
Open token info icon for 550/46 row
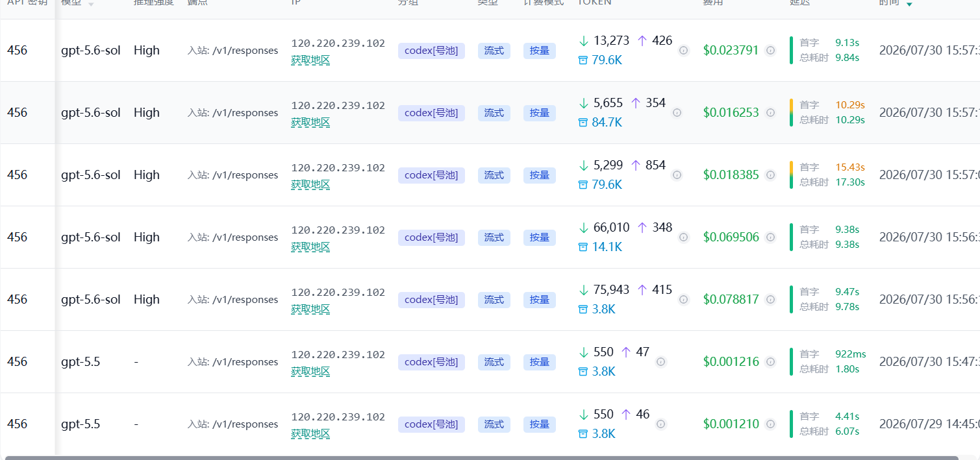(660, 424)
